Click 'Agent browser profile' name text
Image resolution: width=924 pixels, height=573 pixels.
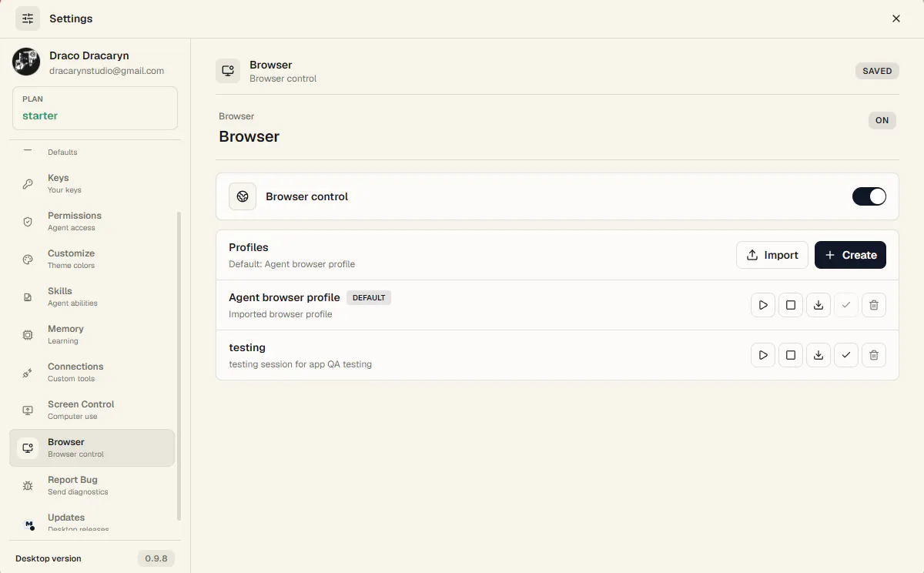tap(284, 297)
